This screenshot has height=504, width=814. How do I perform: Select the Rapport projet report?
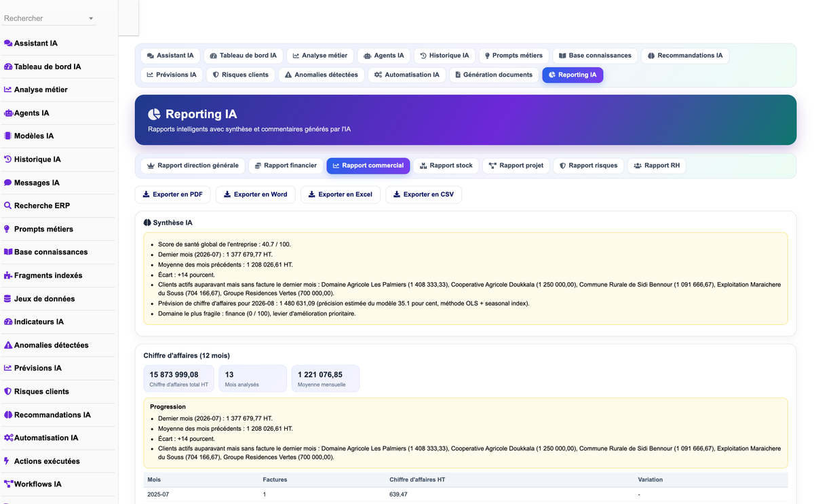[x=516, y=166]
